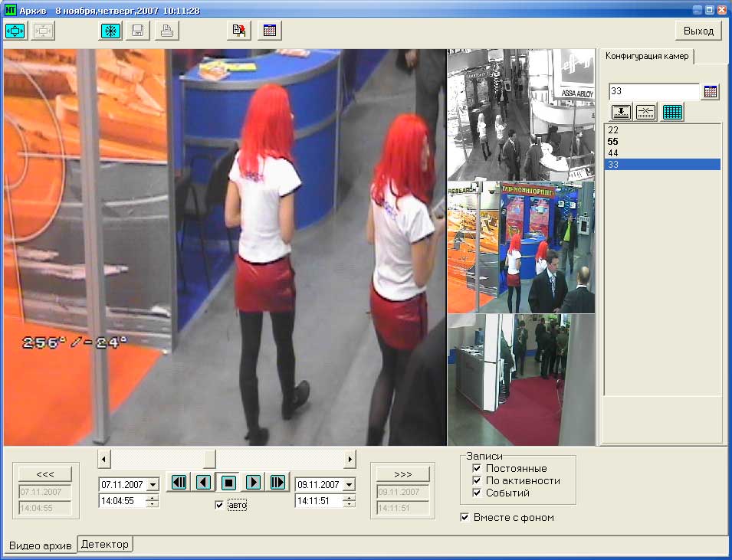
Task: Click the timeline slider thumb
Action: click(208, 459)
